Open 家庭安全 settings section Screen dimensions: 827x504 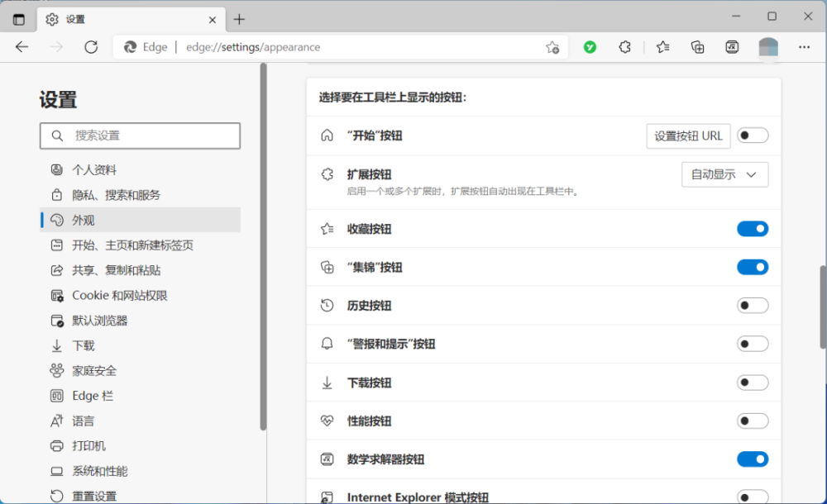(x=141, y=371)
